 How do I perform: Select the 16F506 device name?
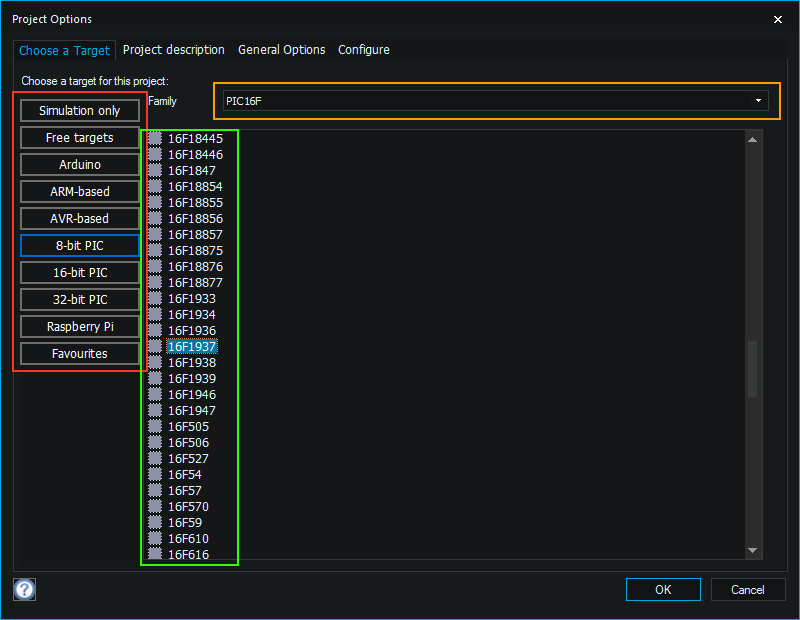tap(188, 442)
